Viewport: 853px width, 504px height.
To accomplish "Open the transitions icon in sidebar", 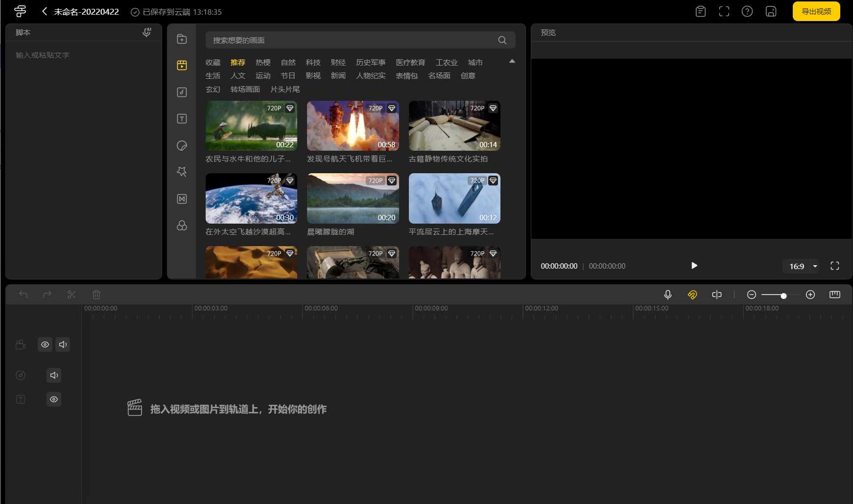I will point(182,199).
